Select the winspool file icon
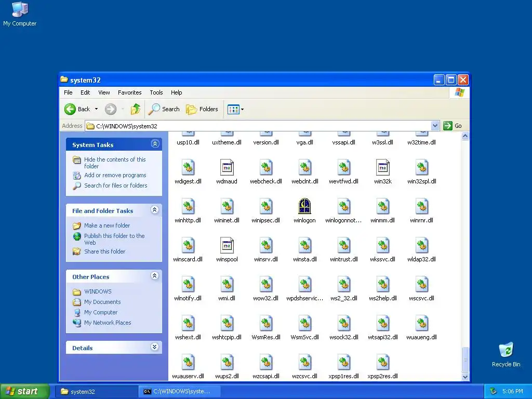 pyautogui.click(x=227, y=245)
